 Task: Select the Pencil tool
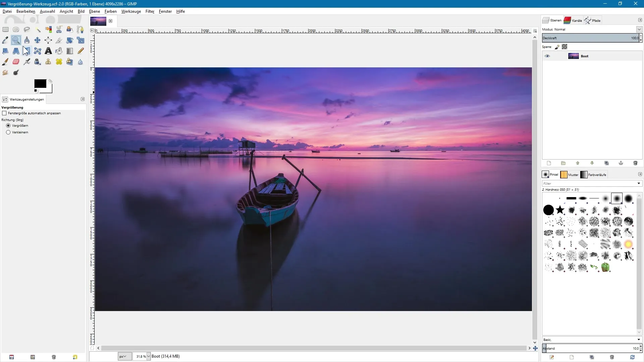point(80,51)
